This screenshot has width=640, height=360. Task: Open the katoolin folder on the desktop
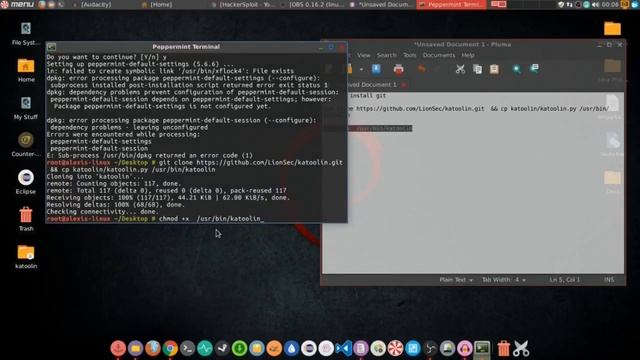pyautogui.click(x=26, y=256)
